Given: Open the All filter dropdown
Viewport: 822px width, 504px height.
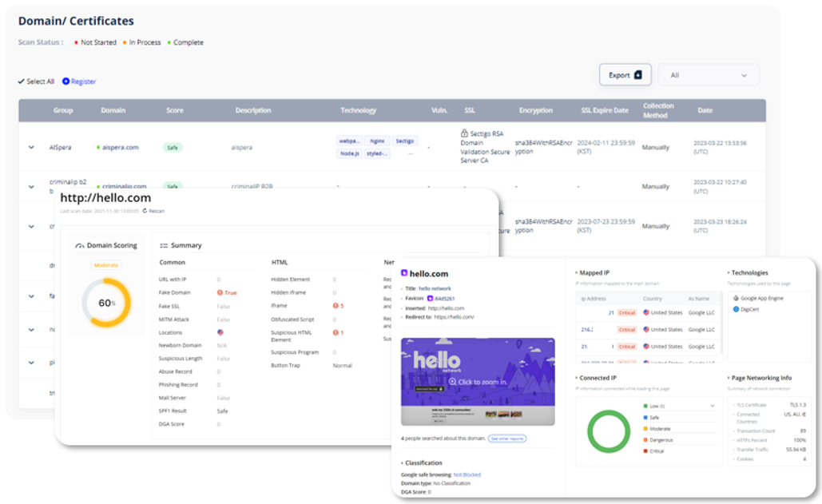Looking at the screenshot, I should [709, 75].
